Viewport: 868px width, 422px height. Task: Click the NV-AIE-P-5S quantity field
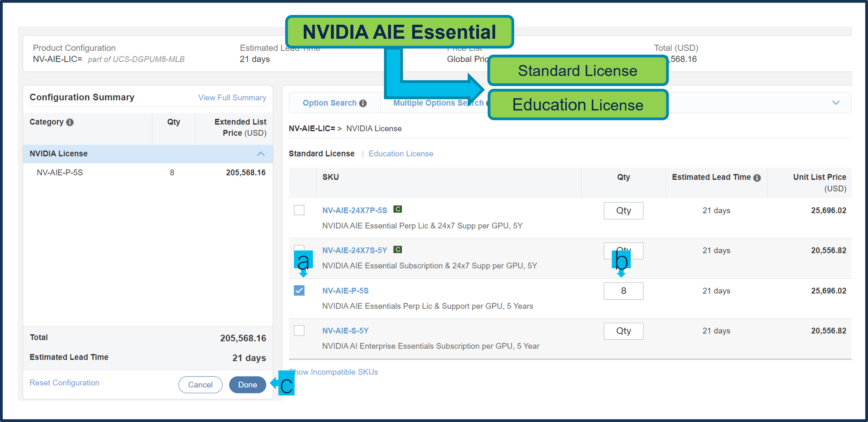pyautogui.click(x=623, y=290)
